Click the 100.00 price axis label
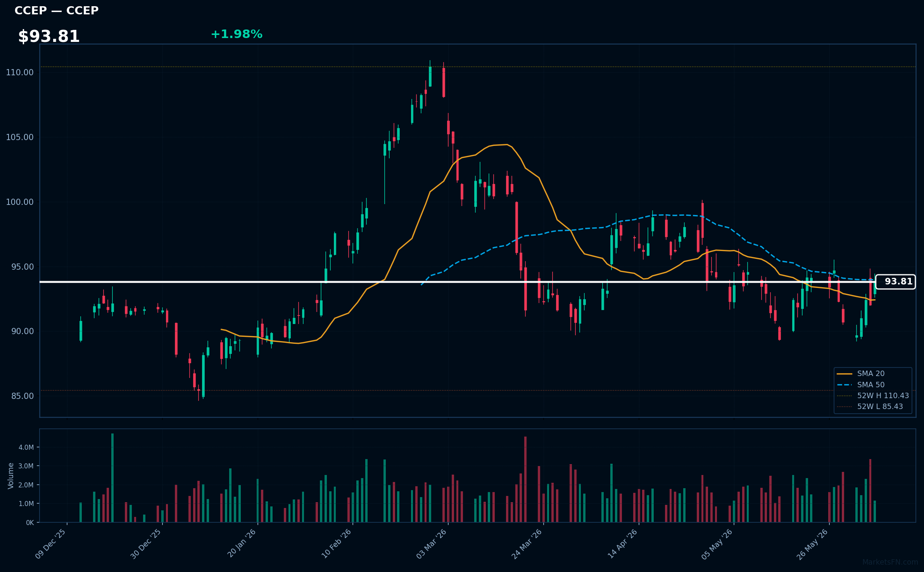 point(20,202)
